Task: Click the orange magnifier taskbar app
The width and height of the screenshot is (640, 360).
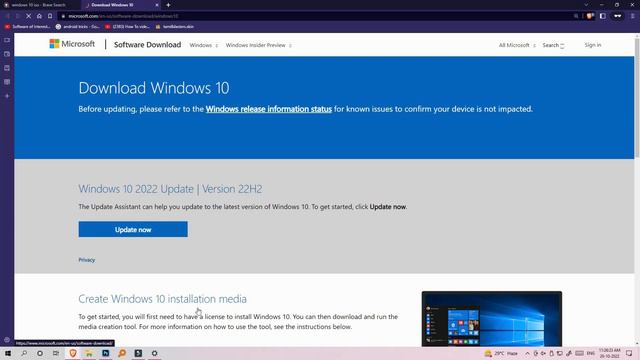Action: (x=122, y=353)
